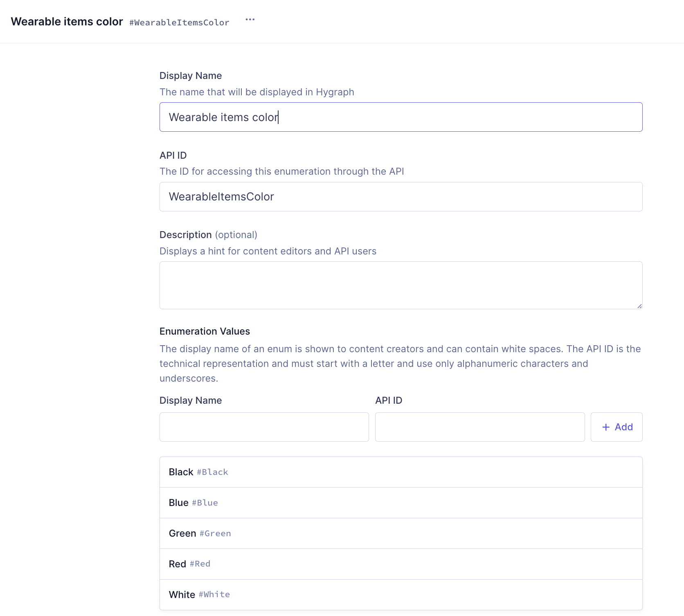This screenshot has height=616, width=684.
Task: Click the Wearable items color page title
Action: tap(67, 22)
